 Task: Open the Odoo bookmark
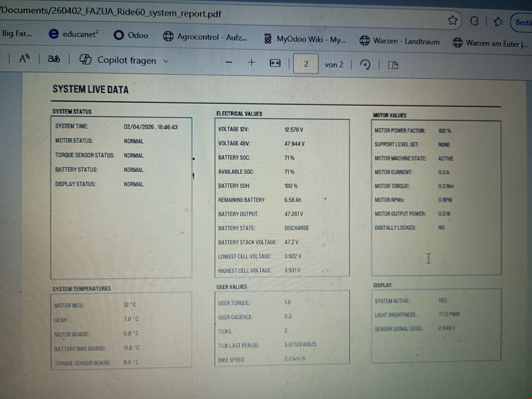coord(131,35)
